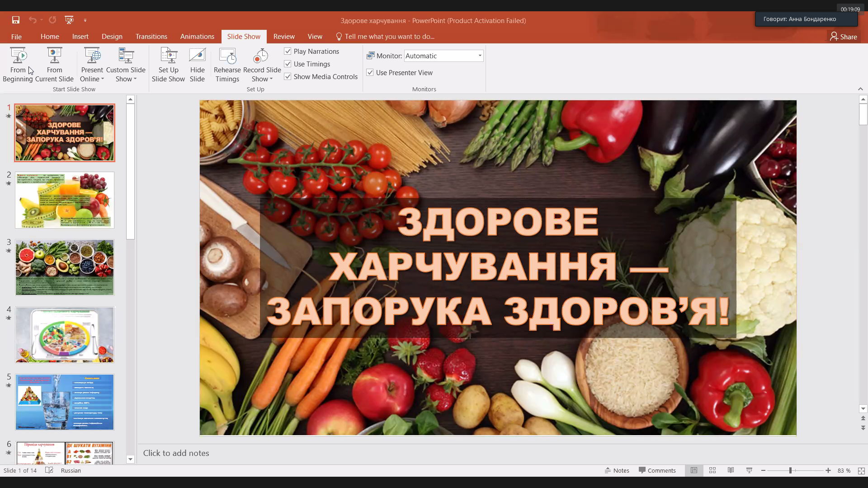This screenshot has height=488, width=868.
Task: Click the Save icon in quick access toolbar
Action: [x=16, y=20]
